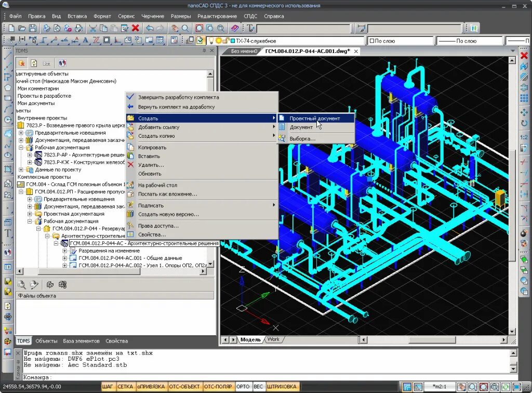Choose Проектный документ in submenu

316,119
